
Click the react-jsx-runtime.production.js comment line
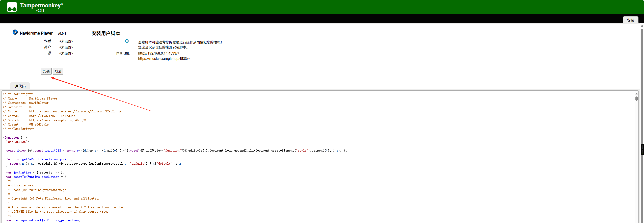pyautogui.click(x=37, y=190)
